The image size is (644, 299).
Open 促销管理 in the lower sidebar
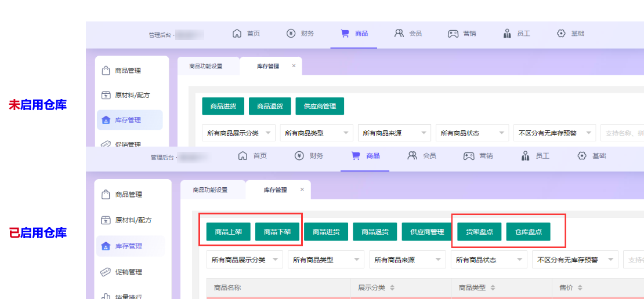(x=128, y=272)
